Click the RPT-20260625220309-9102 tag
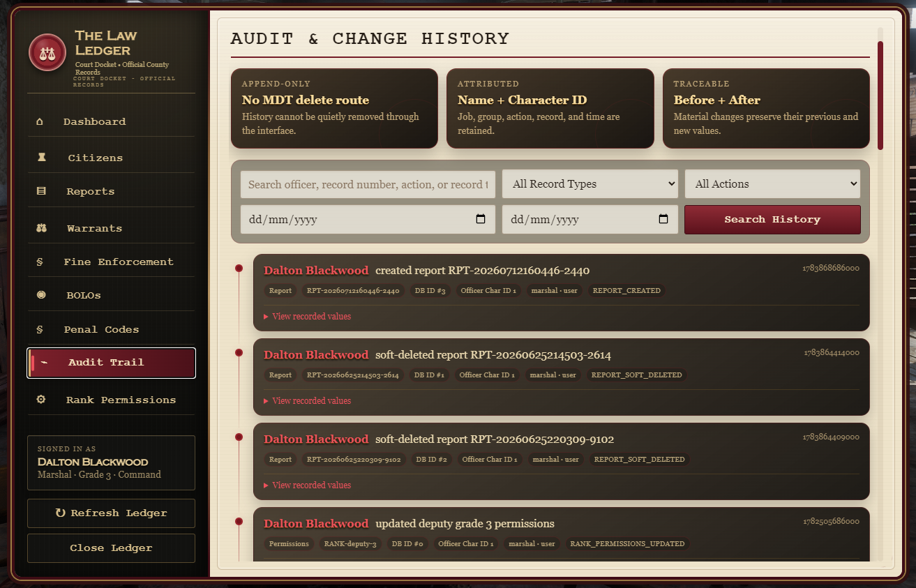This screenshot has height=588, width=916. pyautogui.click(x=354, y=459)
